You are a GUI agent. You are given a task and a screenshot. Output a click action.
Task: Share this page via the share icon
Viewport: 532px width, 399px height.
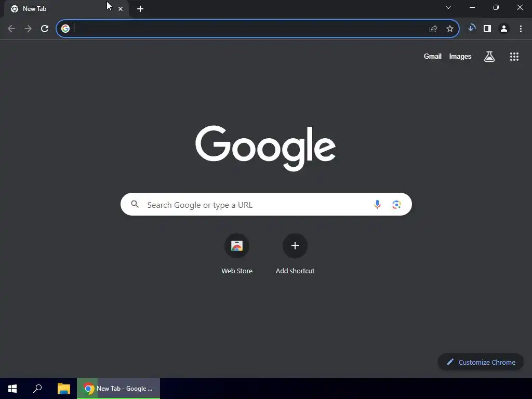pos(433,29)
